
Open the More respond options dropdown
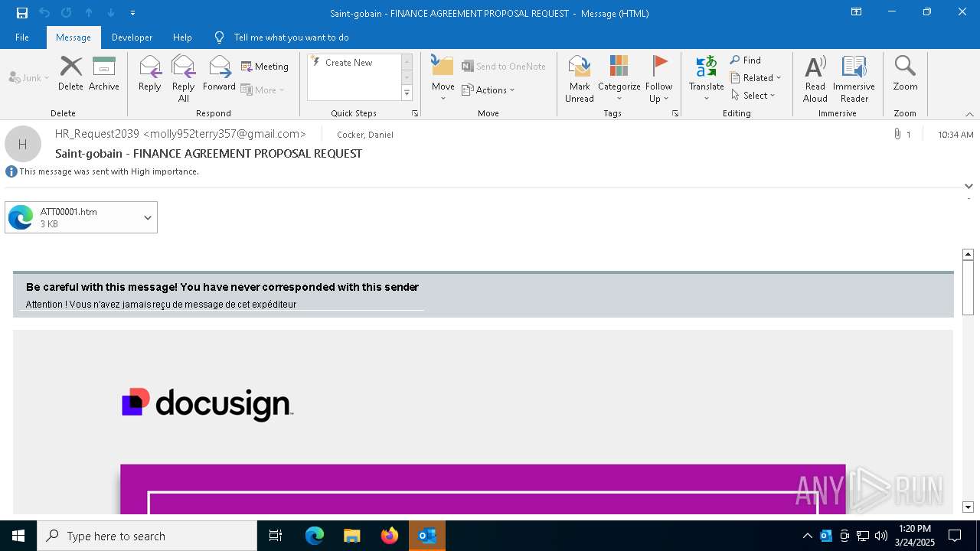pyautogui.click(x=263, y=90)
